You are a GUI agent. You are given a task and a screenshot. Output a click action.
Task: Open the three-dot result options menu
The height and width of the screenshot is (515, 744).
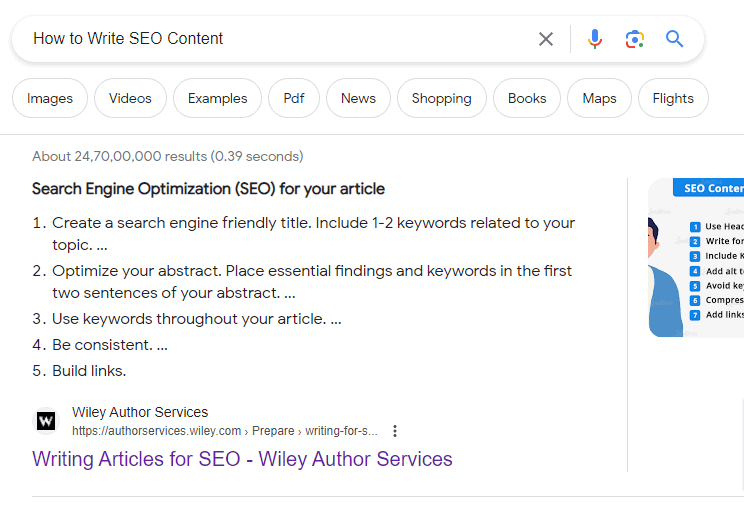(395, 431)
